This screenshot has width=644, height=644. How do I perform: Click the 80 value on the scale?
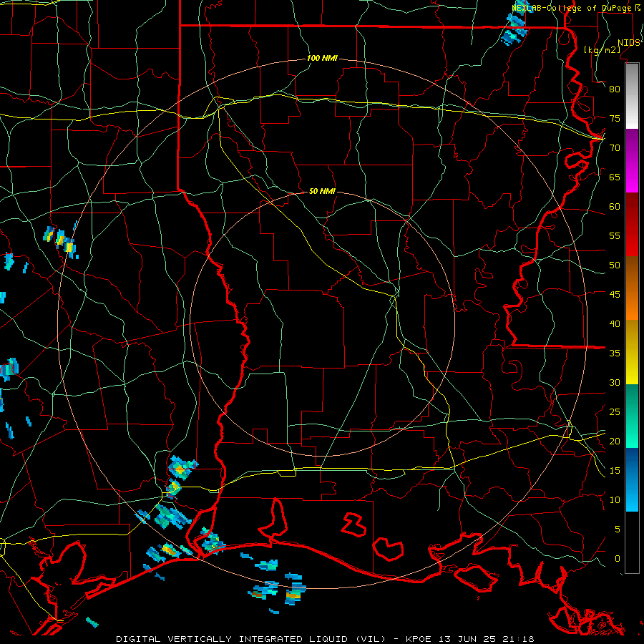pos(615,89)
